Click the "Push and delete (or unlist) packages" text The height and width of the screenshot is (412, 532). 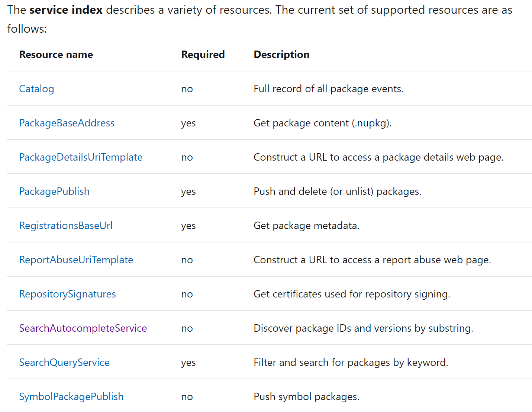tap(337, 191)
